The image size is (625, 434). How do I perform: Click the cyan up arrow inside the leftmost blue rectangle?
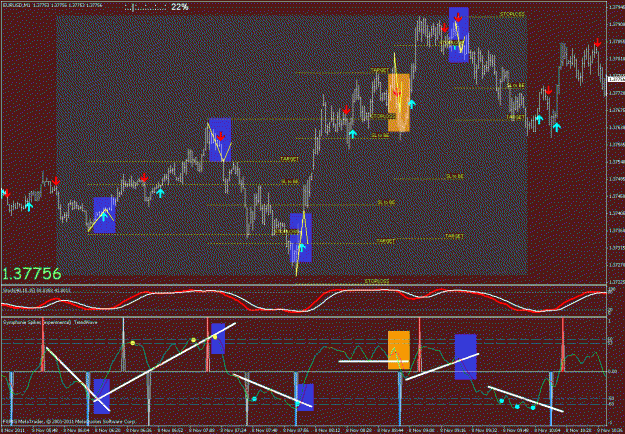(104, 216)
